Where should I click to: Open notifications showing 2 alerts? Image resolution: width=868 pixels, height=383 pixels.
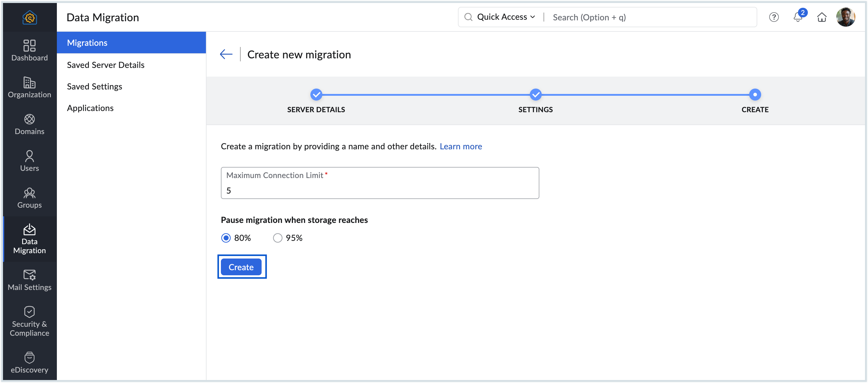click(798, 17)
